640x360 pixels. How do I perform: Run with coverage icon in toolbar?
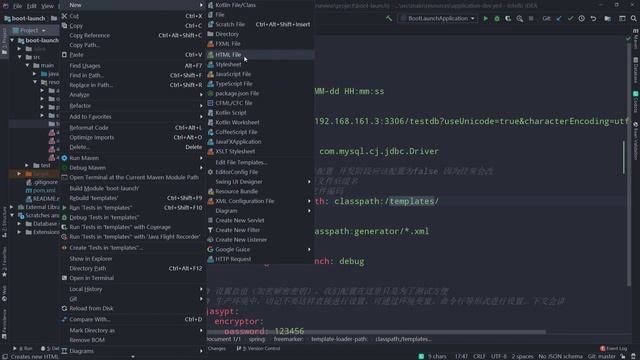508,18
